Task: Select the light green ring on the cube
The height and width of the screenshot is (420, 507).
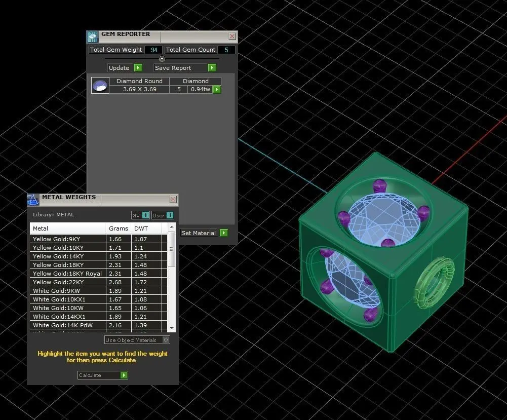Action: point(434,282)
